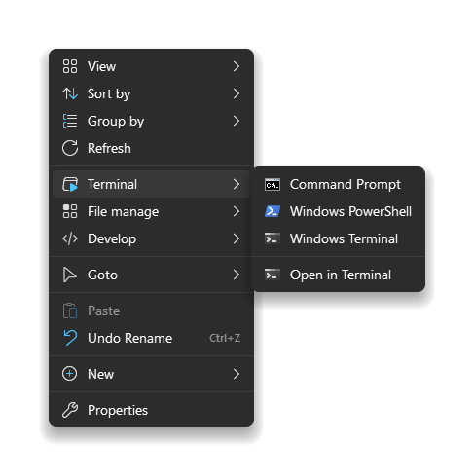474x476 pixels.
Task: Expand the View submenu chevron
Action: (237, 66)
